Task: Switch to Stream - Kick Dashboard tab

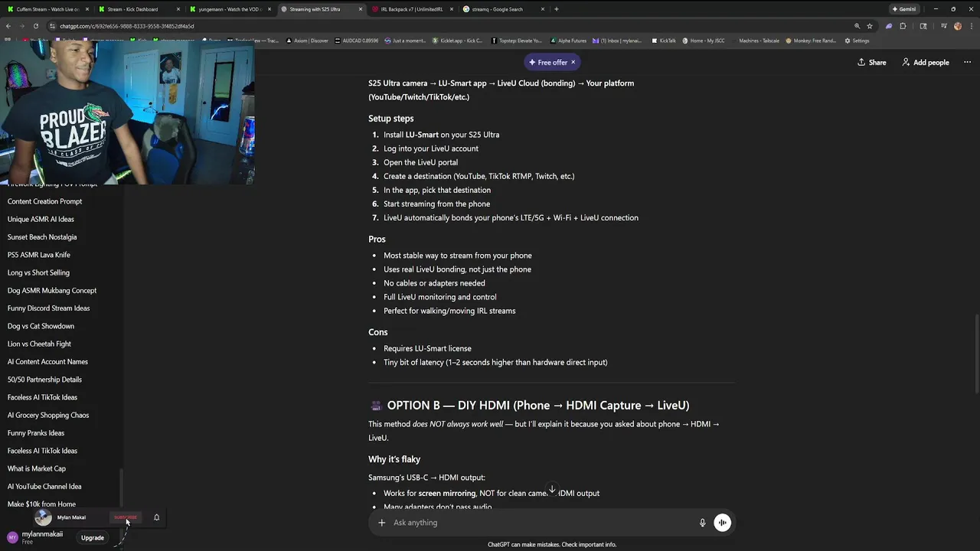Action: [x=138, y=9]
